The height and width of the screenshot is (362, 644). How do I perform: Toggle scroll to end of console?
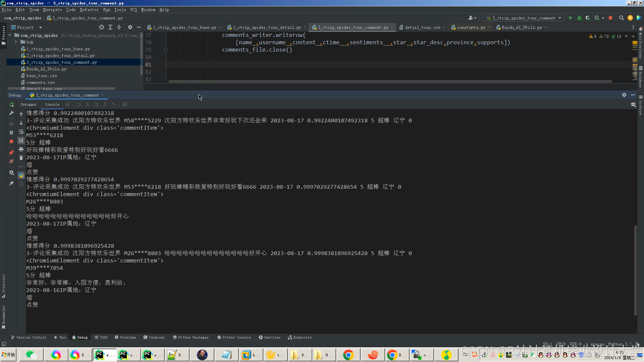click(21, 140)
